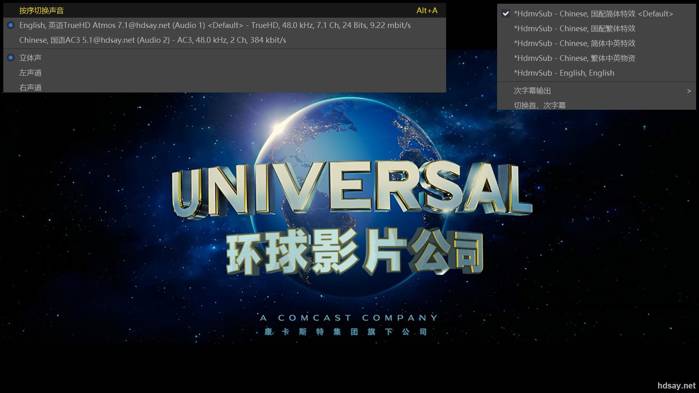Screen dimensions: 699x393
Task: Click the arrow icon beside 次字幕输出
Action: pyautogui.click(x=689, y=91)
